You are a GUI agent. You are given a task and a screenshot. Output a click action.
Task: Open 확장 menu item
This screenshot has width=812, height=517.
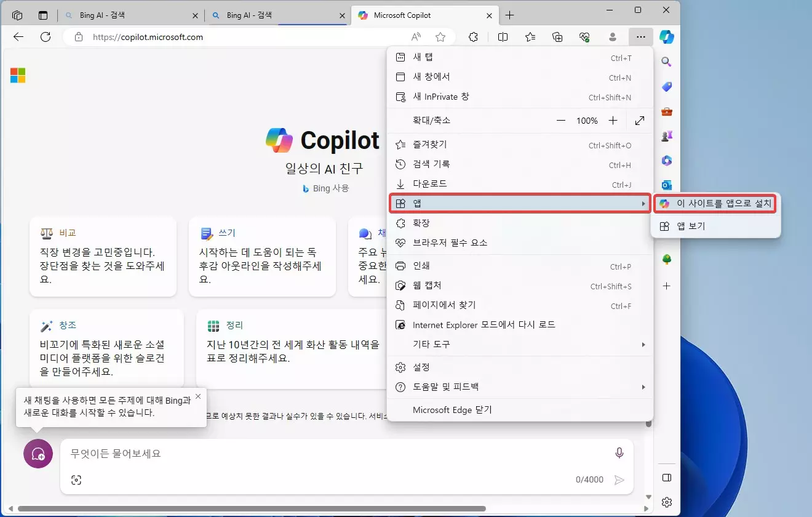[520, 223]
